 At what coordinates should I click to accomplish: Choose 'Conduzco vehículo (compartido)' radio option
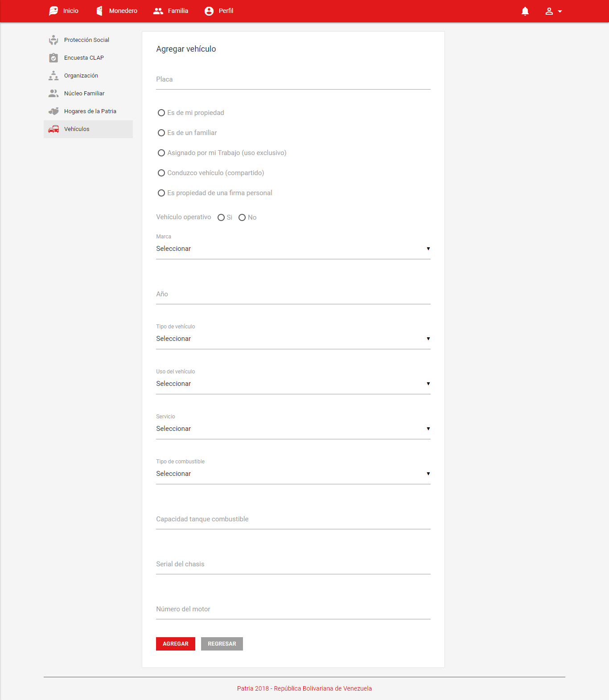pyautogui.click(x=161, y=173)
